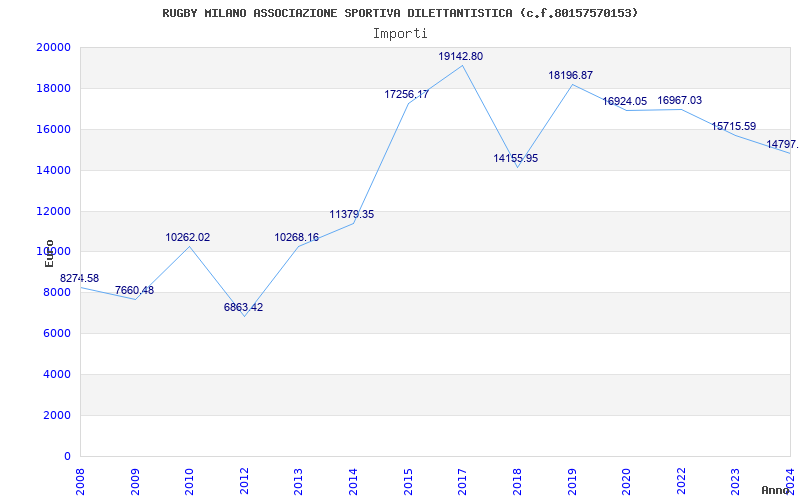
Task: Click the x-axis year 2022
Action: click(681, 482)
